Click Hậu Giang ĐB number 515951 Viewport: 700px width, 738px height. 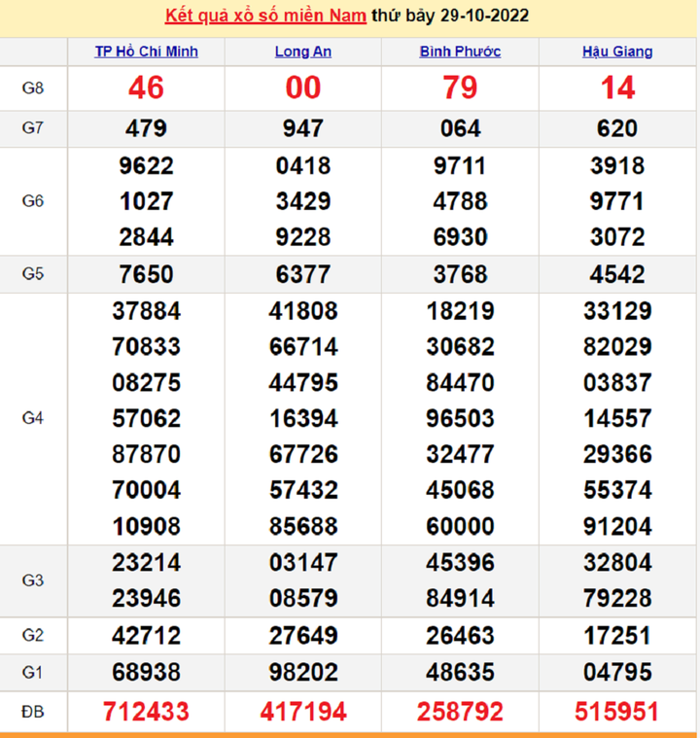pos(617,712)
